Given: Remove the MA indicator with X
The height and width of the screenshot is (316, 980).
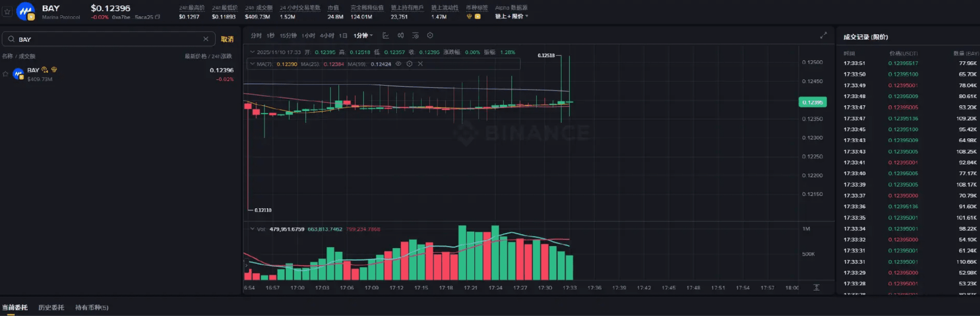Looking at the screenshot, I should 420,64.
